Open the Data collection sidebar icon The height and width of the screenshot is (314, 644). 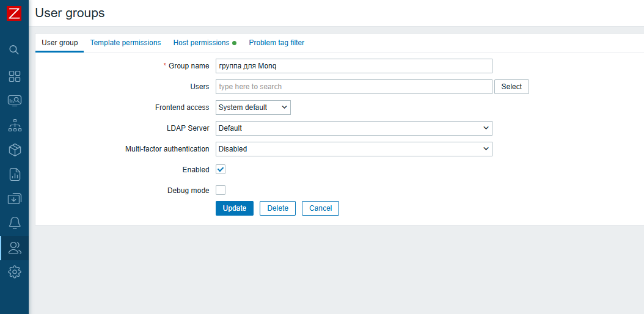click(x=14, y=199)
